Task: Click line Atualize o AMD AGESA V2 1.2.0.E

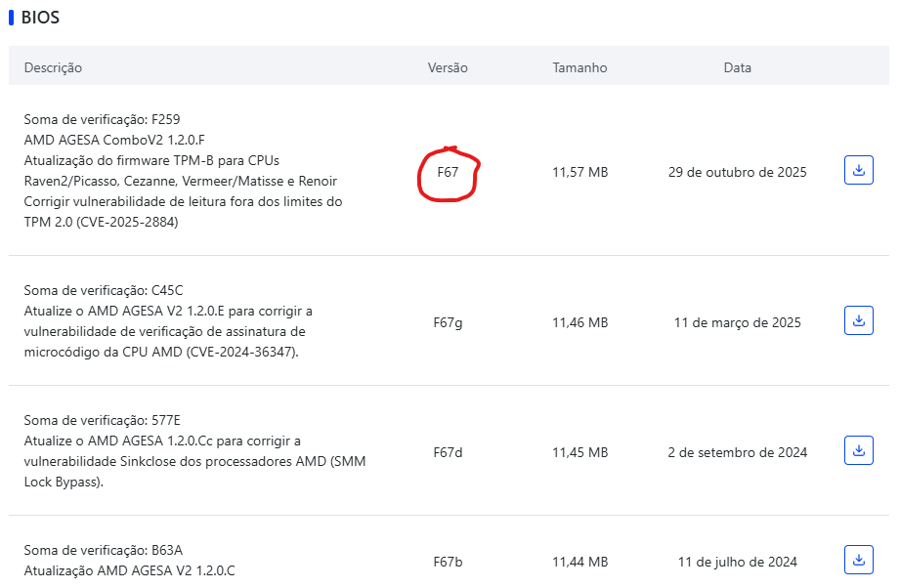Action: coord(168,311)
